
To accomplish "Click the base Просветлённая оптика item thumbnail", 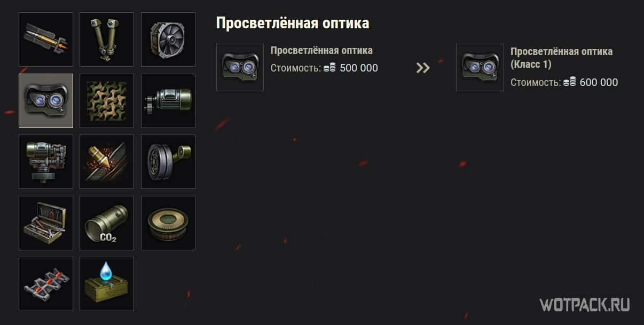I will [x=240, y=67].
